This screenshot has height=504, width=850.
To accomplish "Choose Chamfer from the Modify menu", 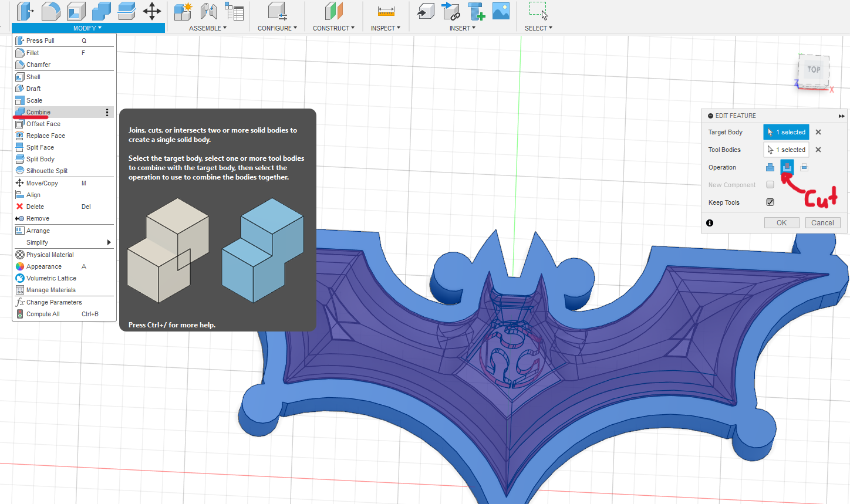I will coord(64,65).
